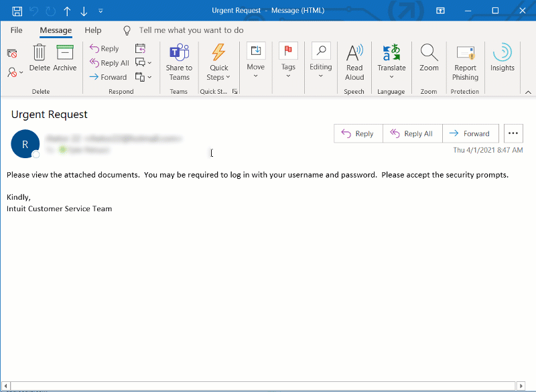Save message using the floppy disk icon
The width and height of the screenshot is (536, 392).
(17, 11)
